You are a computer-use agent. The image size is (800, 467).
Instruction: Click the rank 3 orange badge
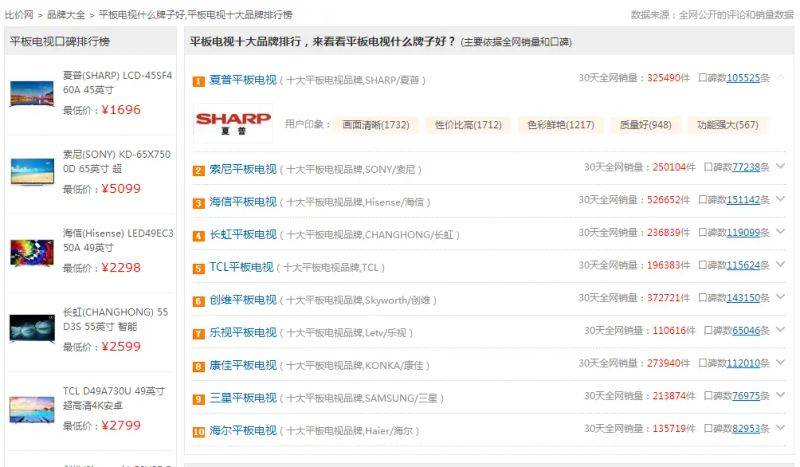[x=198, y=204]
